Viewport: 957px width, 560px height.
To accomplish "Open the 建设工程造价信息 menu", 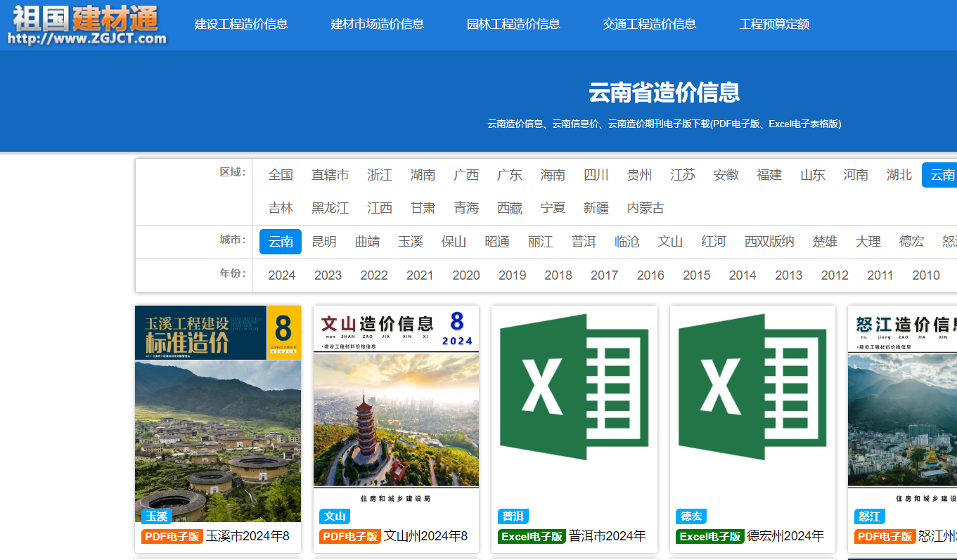I will coord(241,24).
